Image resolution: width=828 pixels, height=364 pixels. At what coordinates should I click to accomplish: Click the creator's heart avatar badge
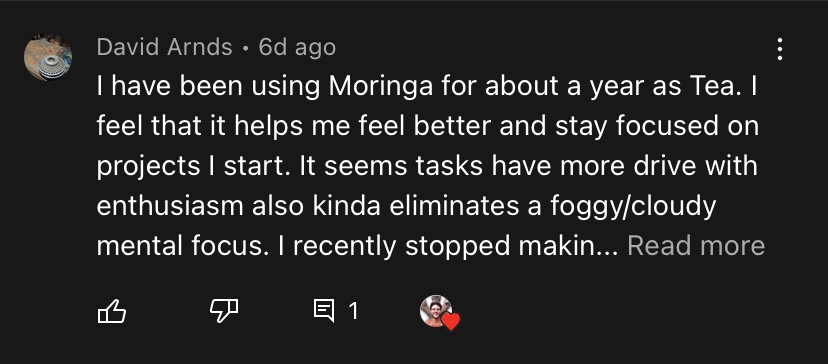436,311
